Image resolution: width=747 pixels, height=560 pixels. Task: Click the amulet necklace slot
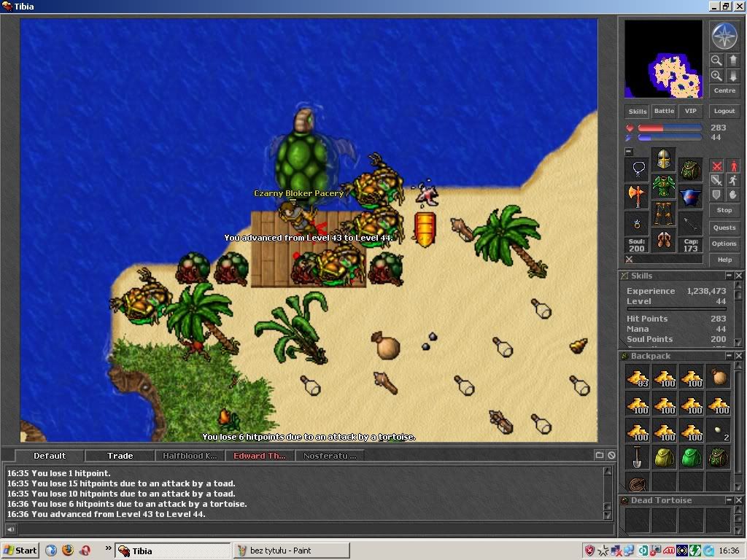(x=637, y=169)
